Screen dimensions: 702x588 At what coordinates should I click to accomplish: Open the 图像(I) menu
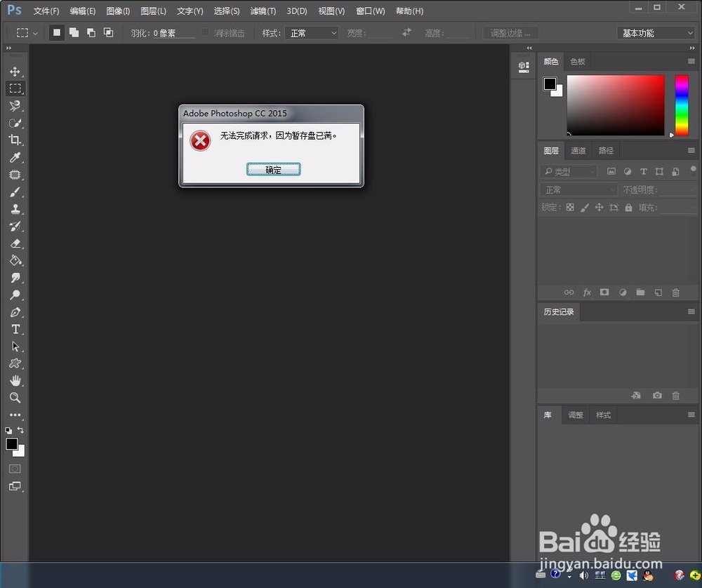(118, 11)
